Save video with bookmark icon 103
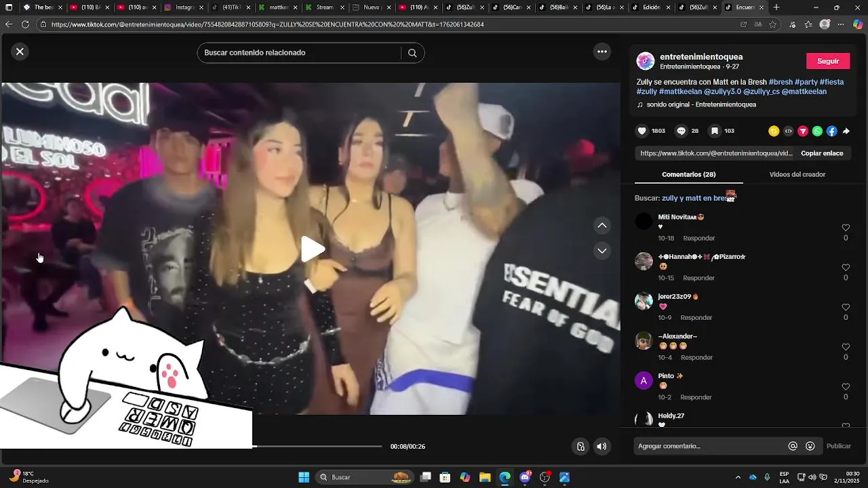This screenshot has width=868, height=488. coord(715,131)
